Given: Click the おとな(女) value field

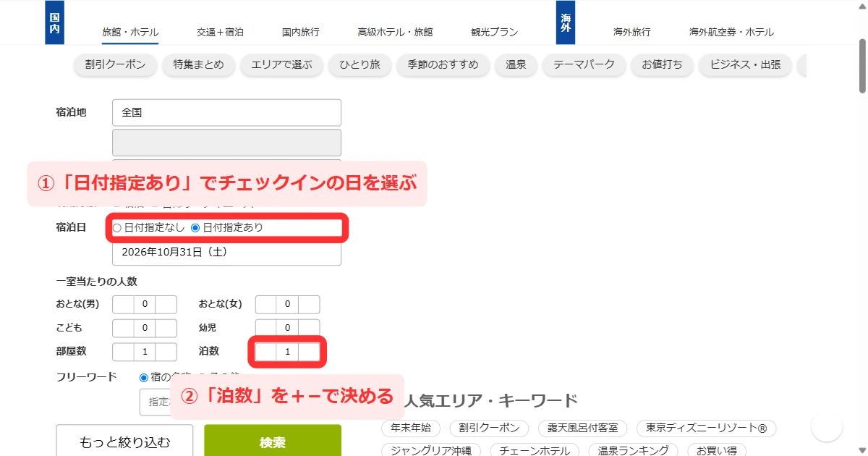Looking at the screenshot, I should (287, 305).
